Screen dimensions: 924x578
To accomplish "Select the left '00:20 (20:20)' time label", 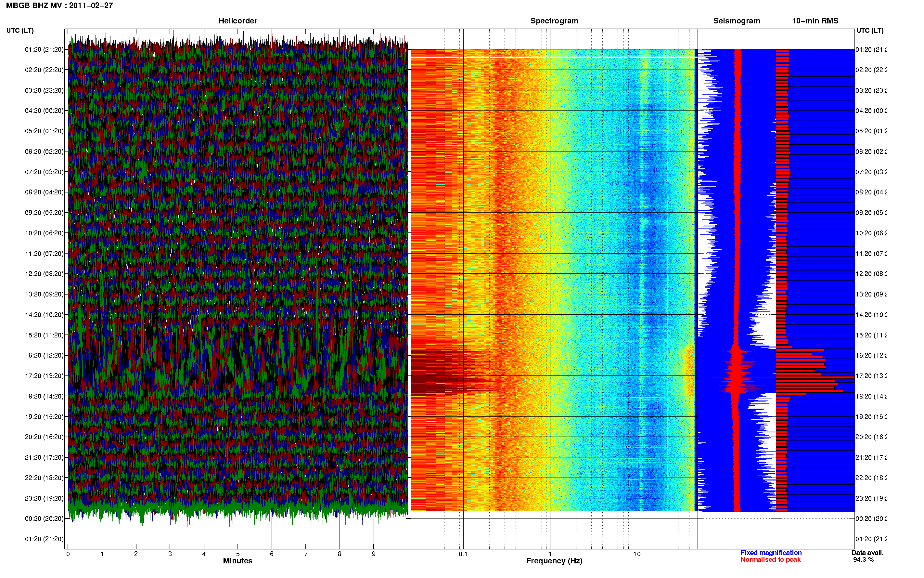I will click(x=44, y=519).
